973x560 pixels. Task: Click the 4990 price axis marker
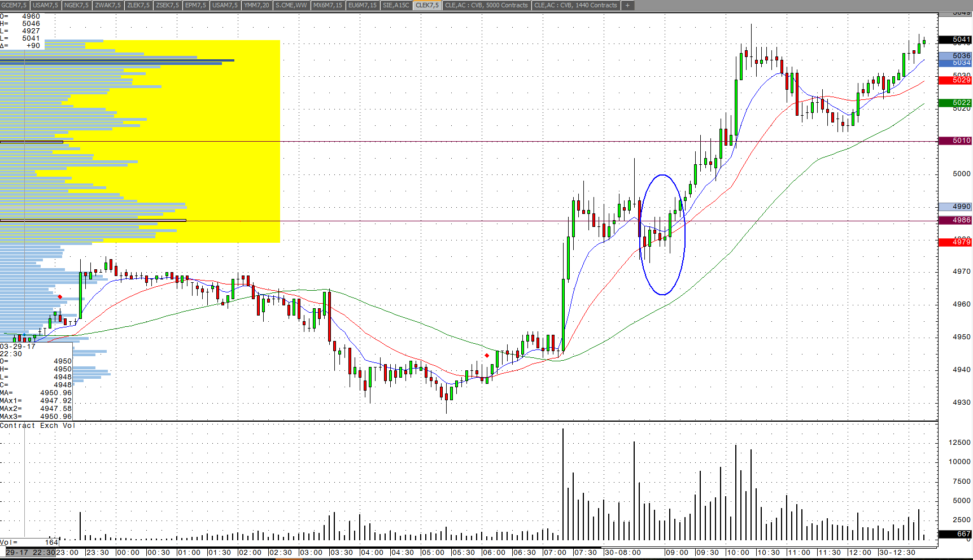pyautogui.click(x=955, y=207)
